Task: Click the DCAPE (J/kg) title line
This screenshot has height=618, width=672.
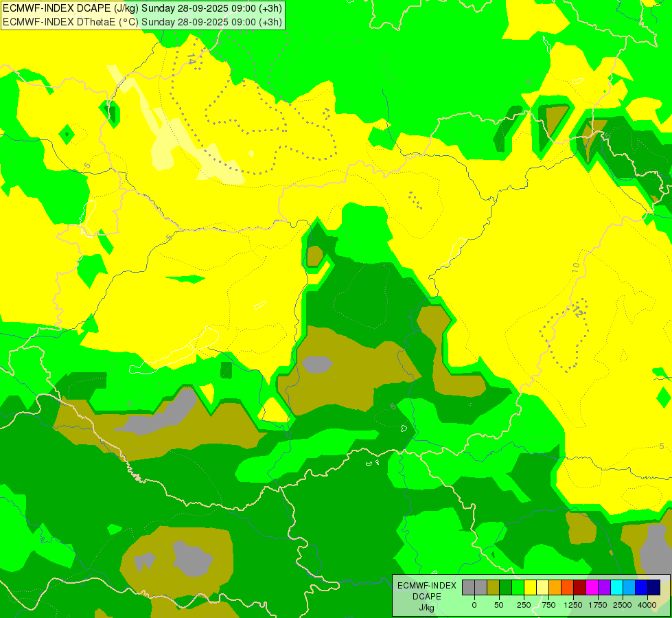Action: click(142, 8)
